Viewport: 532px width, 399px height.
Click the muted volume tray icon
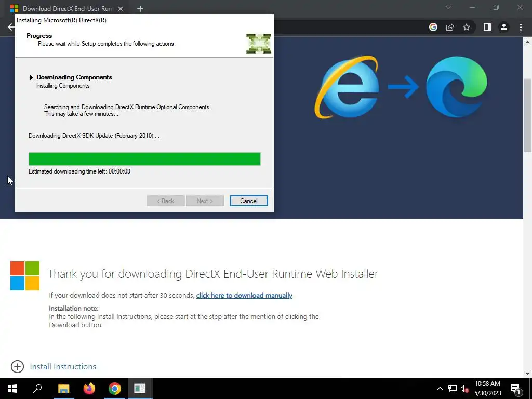point(465,389)
